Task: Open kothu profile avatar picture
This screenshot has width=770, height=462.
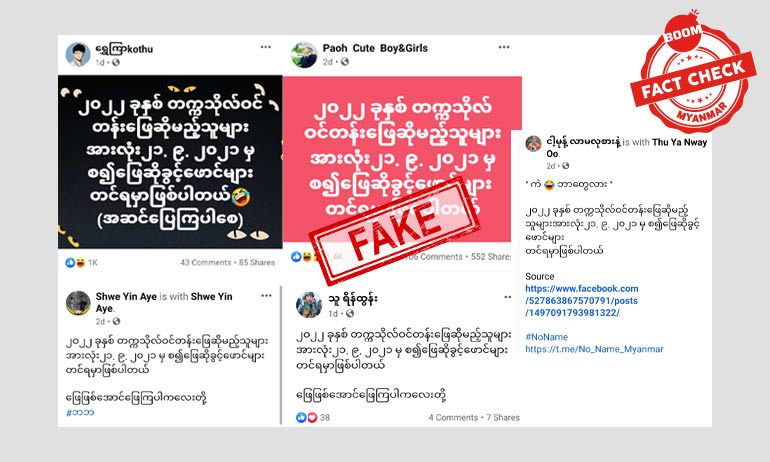Action: 78,54
